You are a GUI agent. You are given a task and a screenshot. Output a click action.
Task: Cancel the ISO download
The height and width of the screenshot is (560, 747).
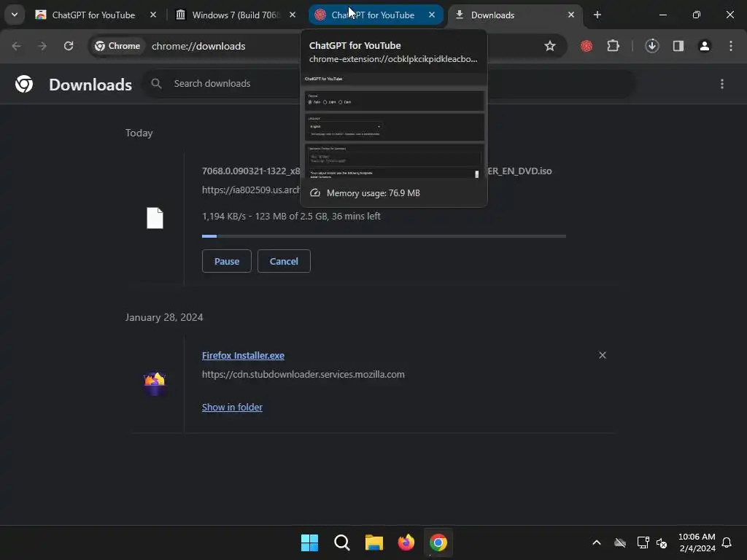tap(284, 261)
